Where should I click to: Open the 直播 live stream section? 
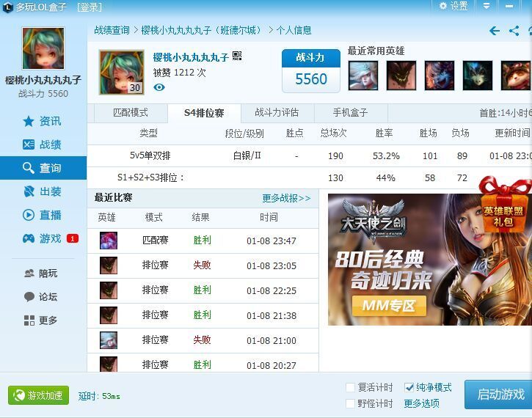pyautogui.click(x=42, y=215)
